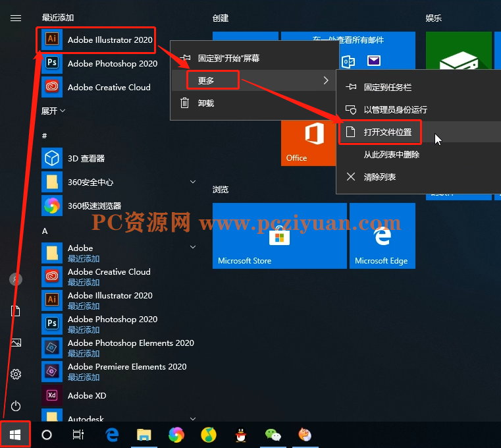Open 360 browser icon on taskbar
Image resolution: width=501 pixels, height=448 pixels.
click(x=176, y=435)
